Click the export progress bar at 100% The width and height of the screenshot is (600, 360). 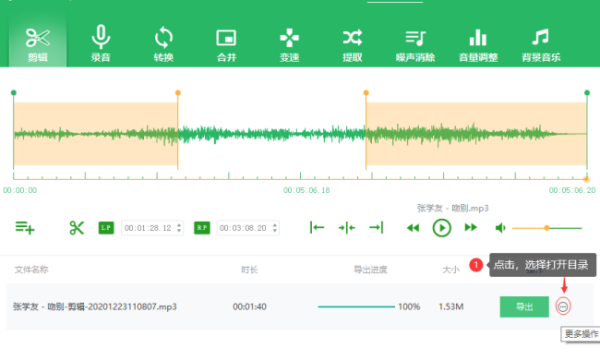356,306
